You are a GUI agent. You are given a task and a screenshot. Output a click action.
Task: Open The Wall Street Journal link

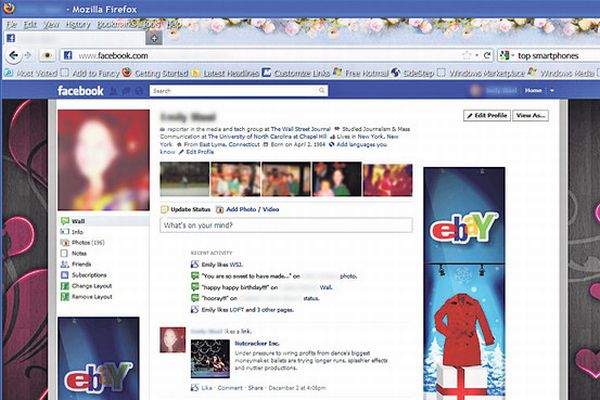[x=300, y=129]
